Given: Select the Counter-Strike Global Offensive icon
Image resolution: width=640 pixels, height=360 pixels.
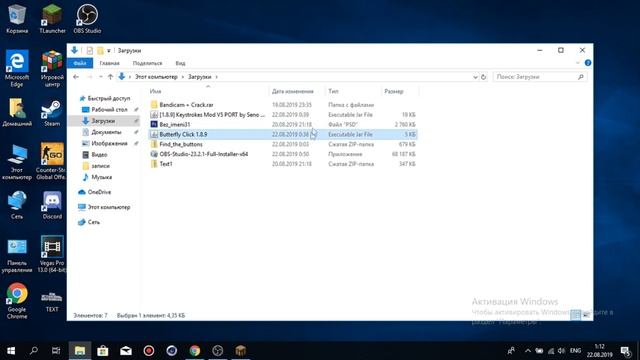Looking at the screenshot, I should tap(52, 161).
